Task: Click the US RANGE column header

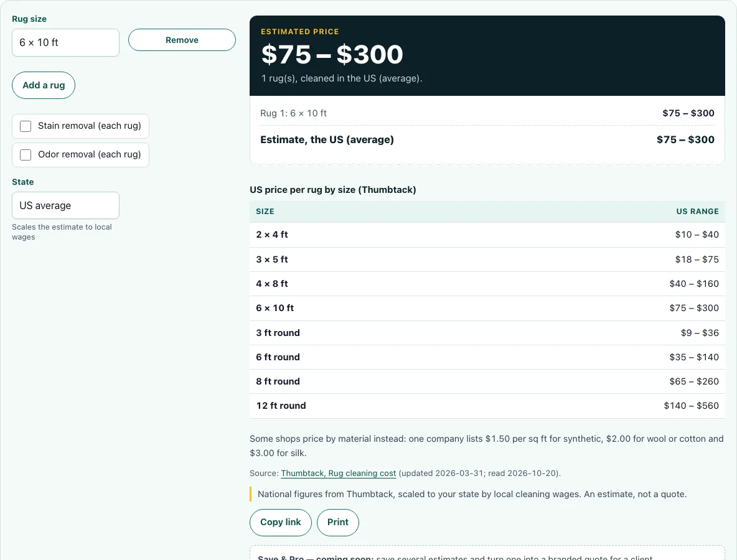Action: (x=698, y=212)
